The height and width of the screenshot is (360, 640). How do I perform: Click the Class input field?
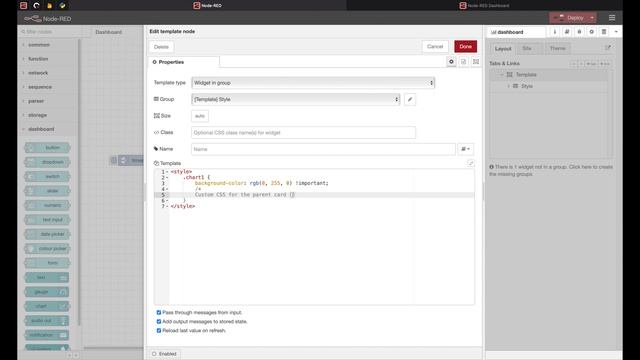pos(303,133)
